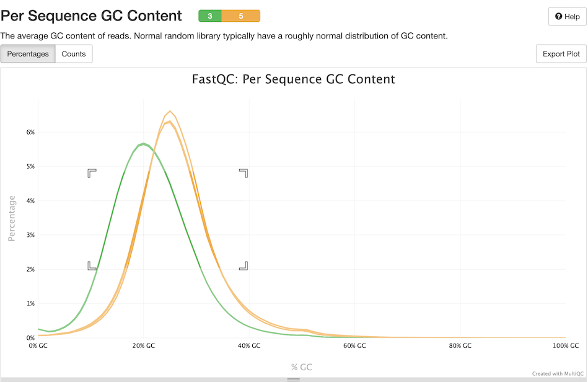Click the Export Plot button
The width and height of the screenshot is (588, 382).
[561, 54]
